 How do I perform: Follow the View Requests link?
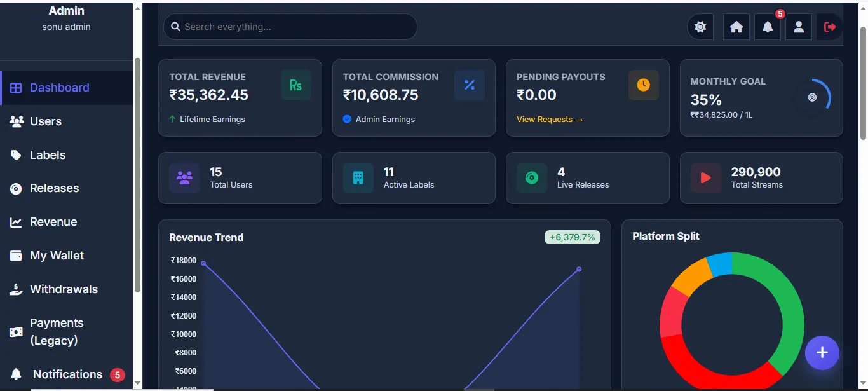[x=550, y=120]
